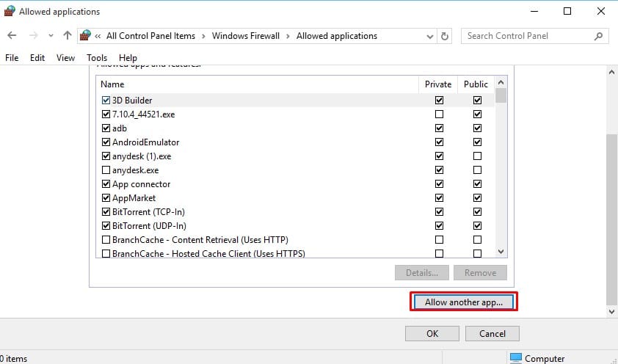Maximize the Allowed applications window
618x364 pixels.
[x=567, y=12]
